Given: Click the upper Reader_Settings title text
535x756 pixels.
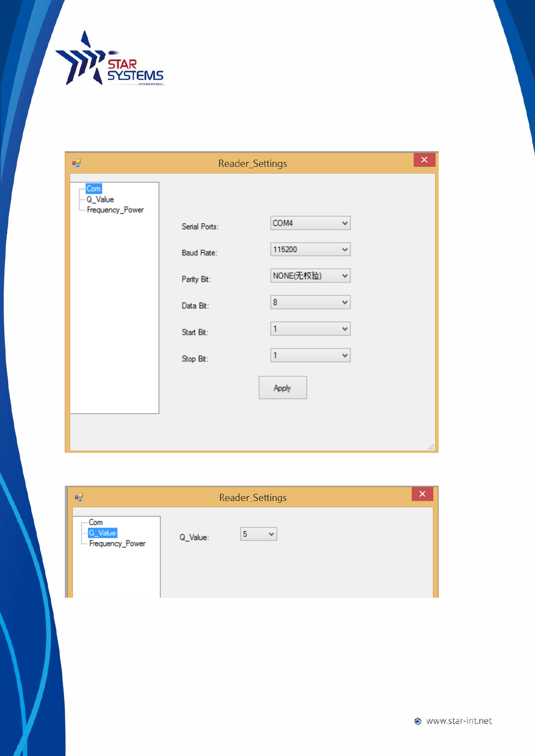Looking at the screenshot, I should [x=253, y=164].
